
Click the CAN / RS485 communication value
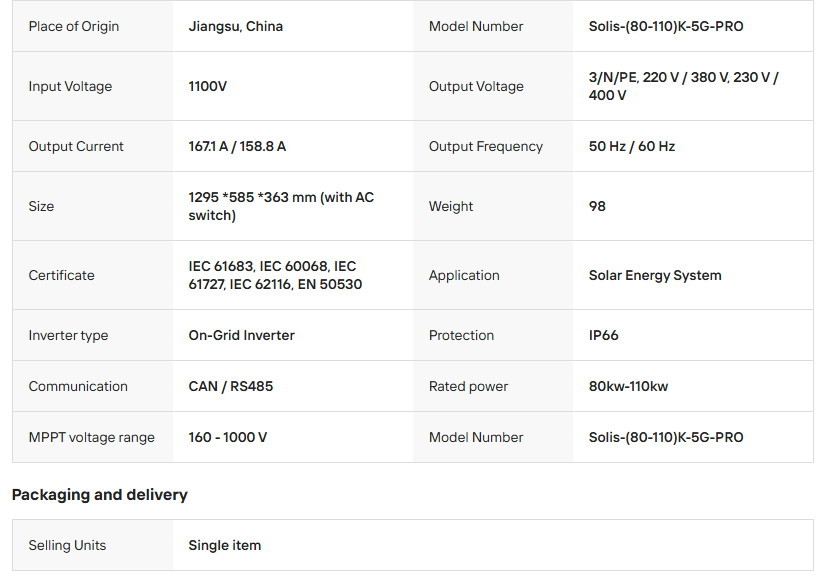pyautogui.click(x=230, y=387)
